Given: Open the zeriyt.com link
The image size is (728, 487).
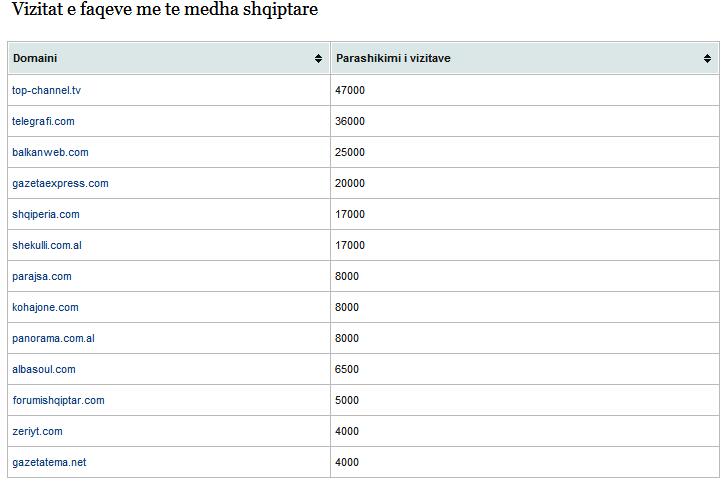Looking at the screenshot, I should 37,431.
